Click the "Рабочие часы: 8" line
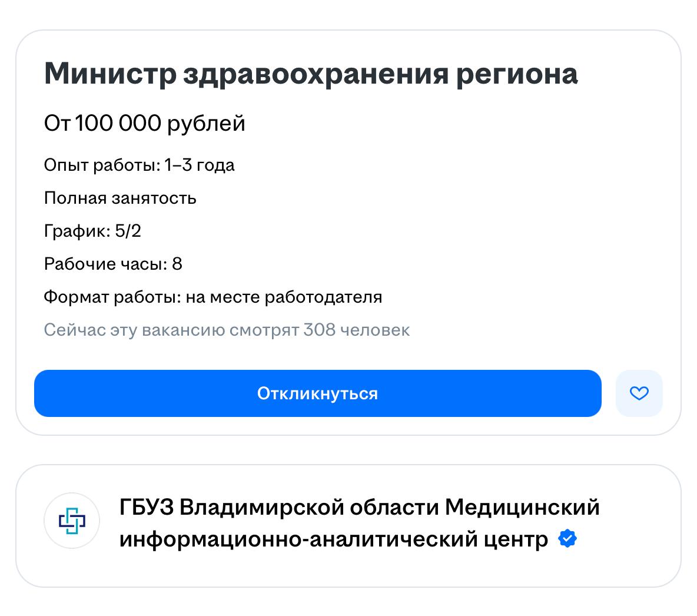The height and width of the screenshot is (616, 697). [113, 264]
